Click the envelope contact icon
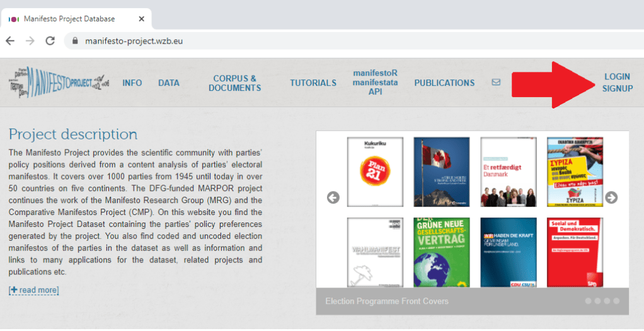 pyautogui.click(x=496, y=82)
